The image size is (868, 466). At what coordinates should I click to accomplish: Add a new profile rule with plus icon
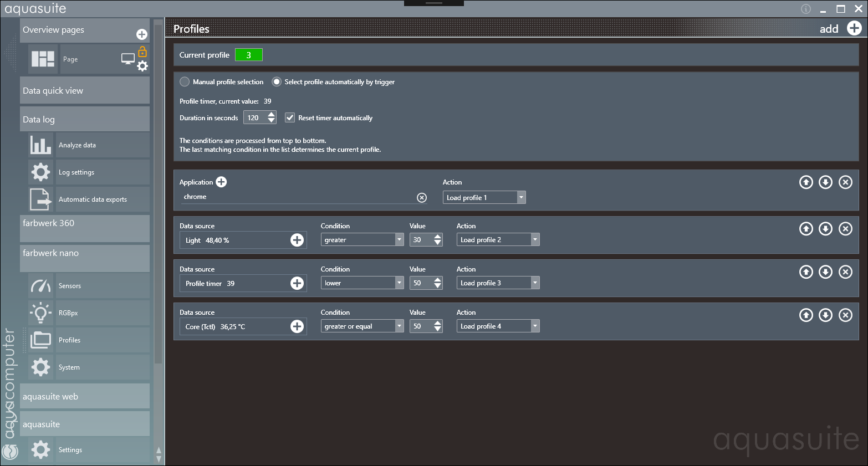coord(854,28)
